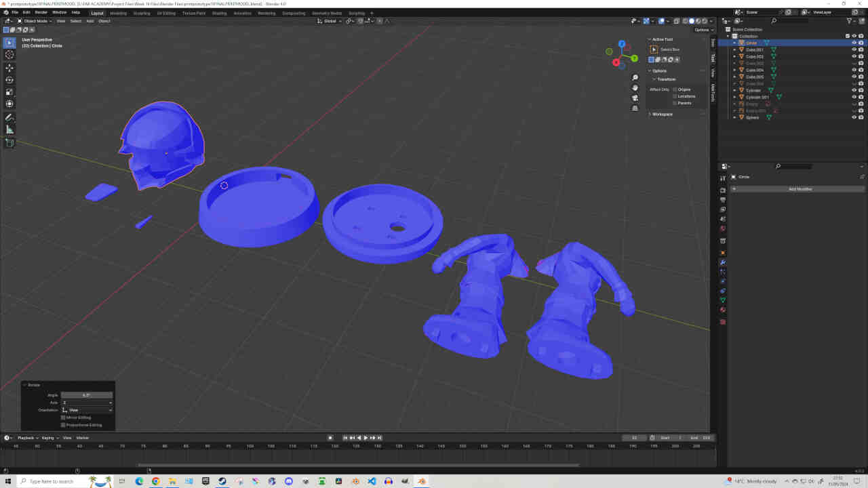Hide Cube.001 via its eye icon
Image resolution: width=868 pixels, height=488 pixels.
tap(854, 49)
